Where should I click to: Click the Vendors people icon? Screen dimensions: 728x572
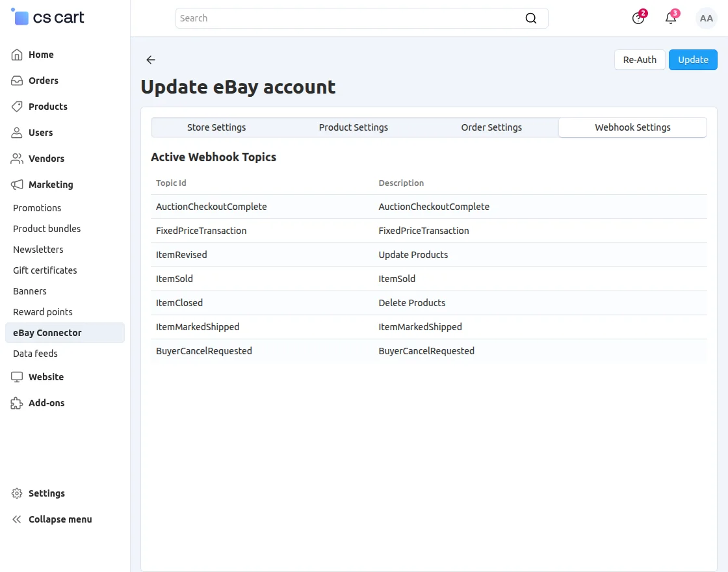click(17, 159)
